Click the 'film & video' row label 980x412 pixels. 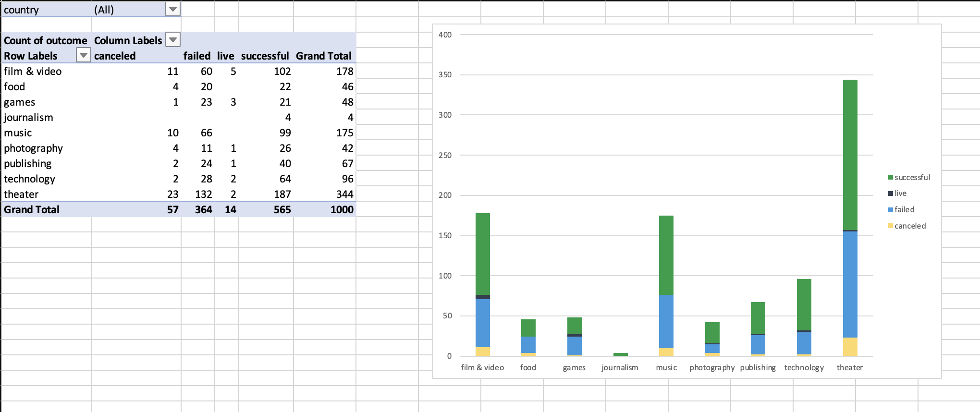pyautogui.click(x=33, y=71)
